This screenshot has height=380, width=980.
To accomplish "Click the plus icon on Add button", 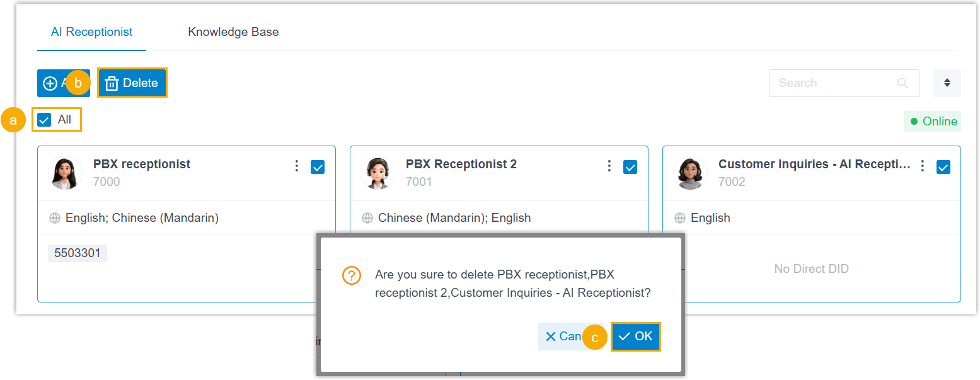I will pyautogui.click(x=50, y=83).
